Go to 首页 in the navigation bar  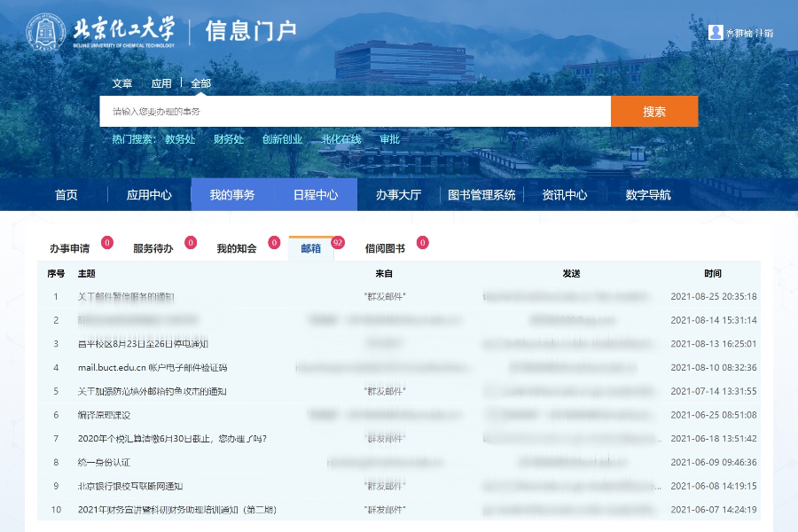click(x=66, y=195)
